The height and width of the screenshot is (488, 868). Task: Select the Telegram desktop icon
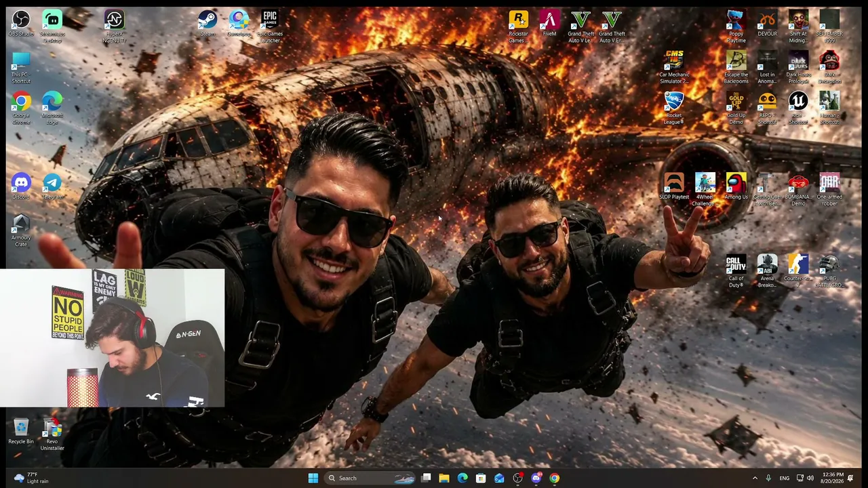tap(52, 186)
